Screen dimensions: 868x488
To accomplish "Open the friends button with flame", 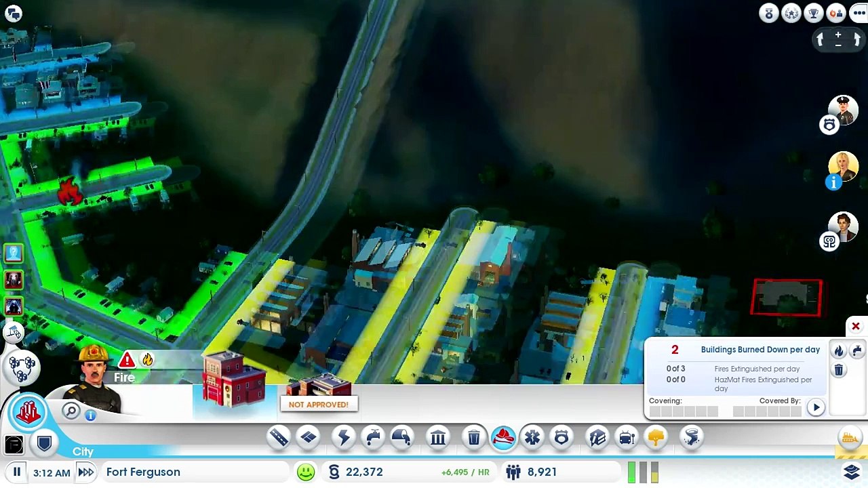I will coord(836,13).
